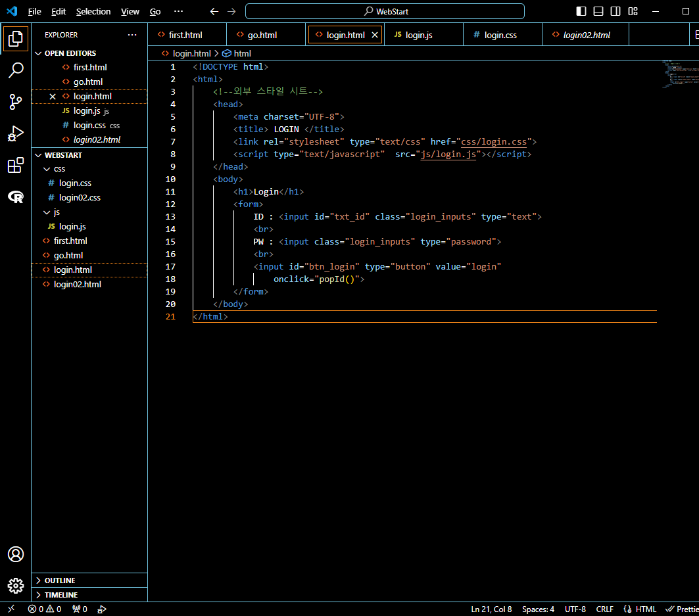Open the Accounts menu icon
This screenshot has width=699, height=616.
pyautogui.click(x=16, y=554)
